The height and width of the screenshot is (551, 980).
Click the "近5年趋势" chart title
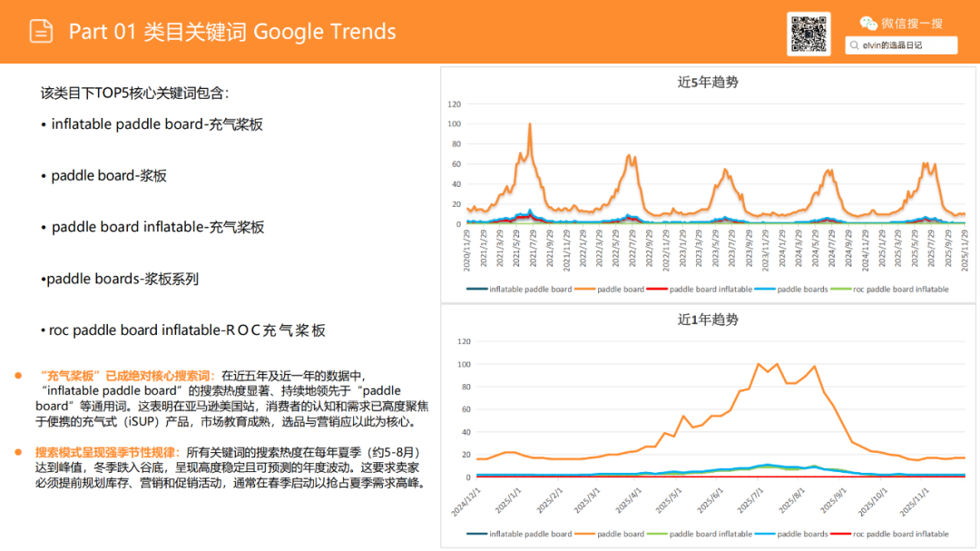point(708,82)
